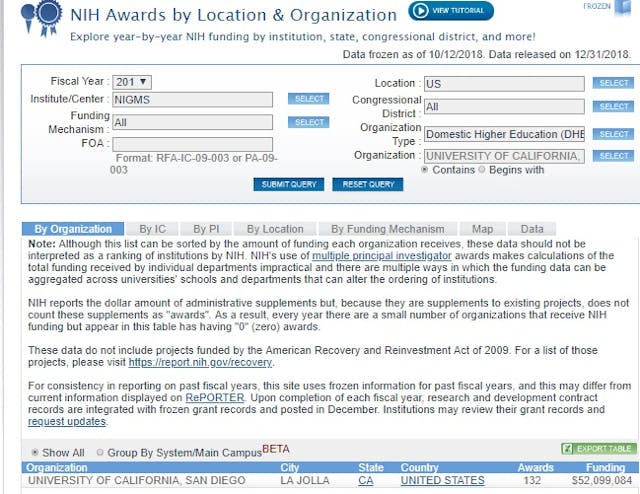The height and width of the screenshot is (494, 640).
Task: Click the Reset Query button
Action: 368,185
